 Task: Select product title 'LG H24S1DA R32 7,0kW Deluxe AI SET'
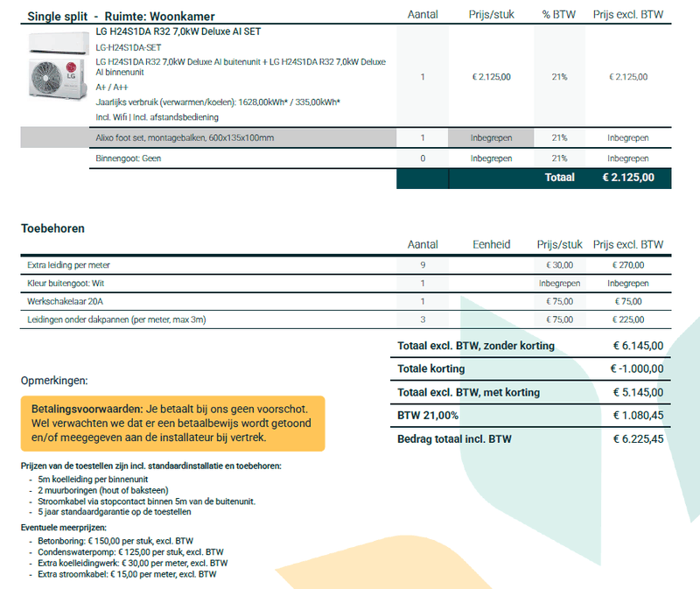178,32
